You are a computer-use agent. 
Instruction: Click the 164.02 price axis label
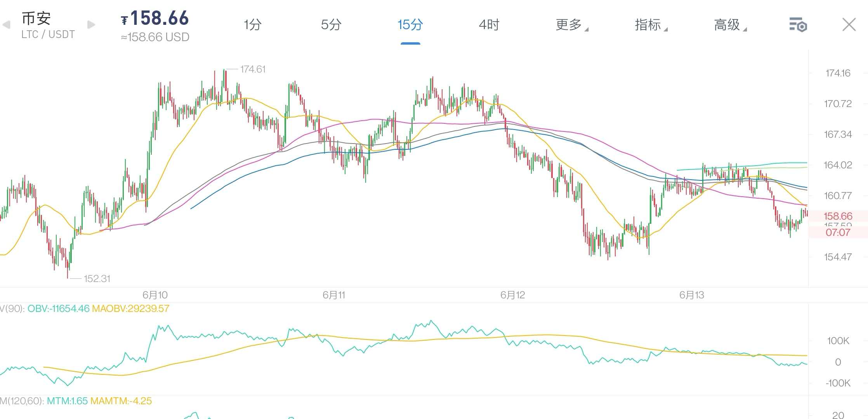tap(838, 165)
